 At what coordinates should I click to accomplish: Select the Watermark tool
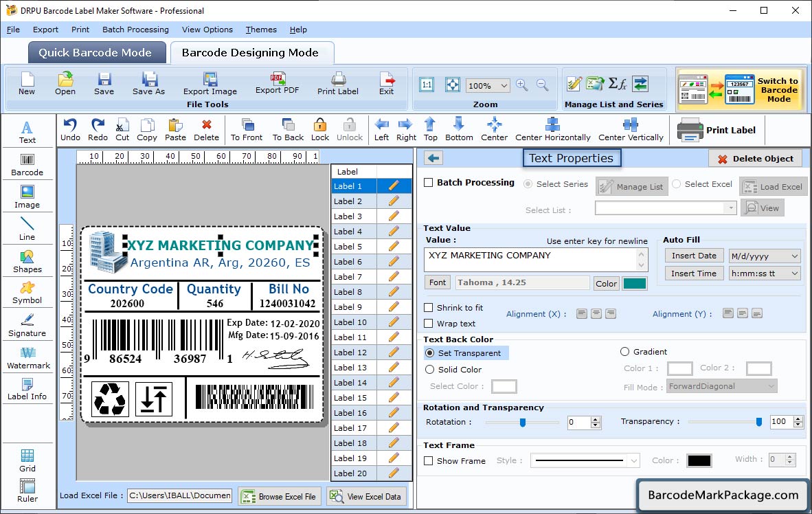point(28,358)
